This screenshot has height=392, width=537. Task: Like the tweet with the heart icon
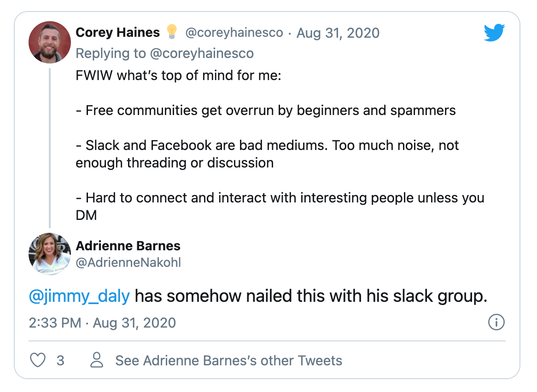[x=38, y=360]
